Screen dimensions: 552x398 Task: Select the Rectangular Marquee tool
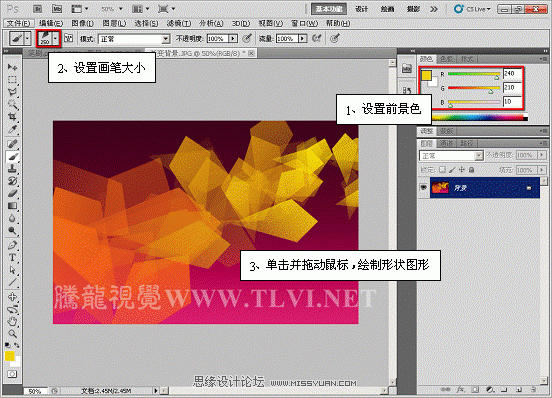(12, 80)
